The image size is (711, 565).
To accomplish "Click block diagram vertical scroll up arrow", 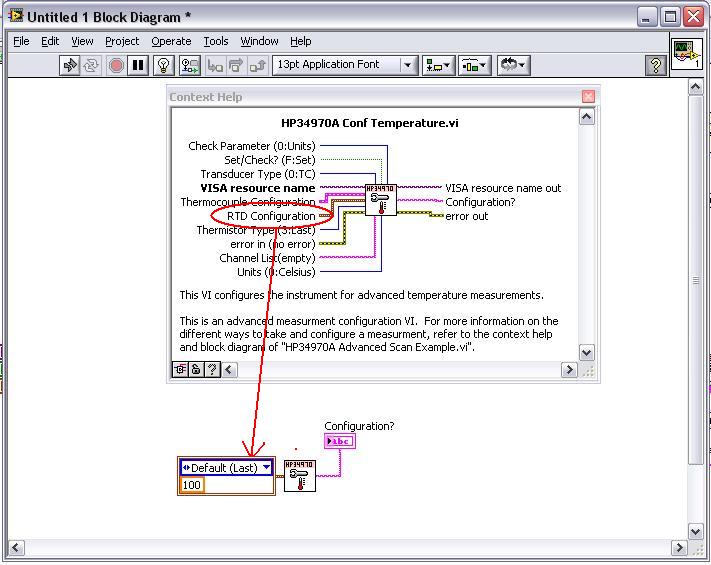I will [x=696, y=87].
